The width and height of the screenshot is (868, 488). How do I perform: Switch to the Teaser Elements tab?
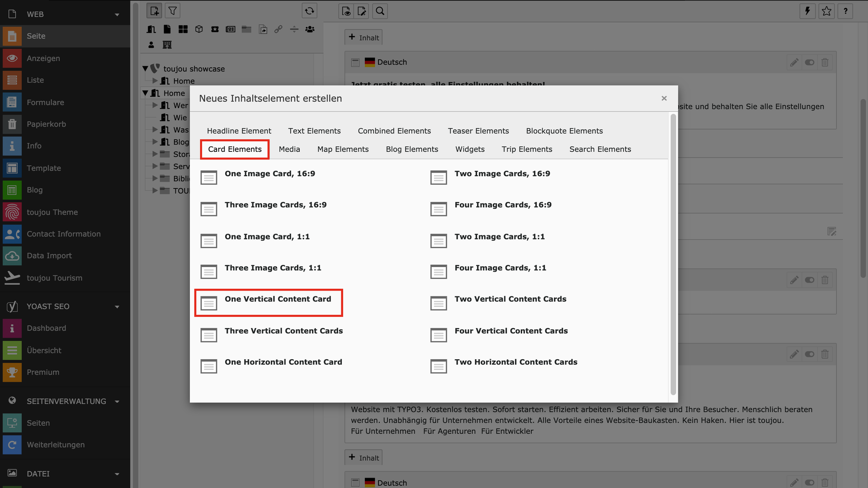point(478,131)
